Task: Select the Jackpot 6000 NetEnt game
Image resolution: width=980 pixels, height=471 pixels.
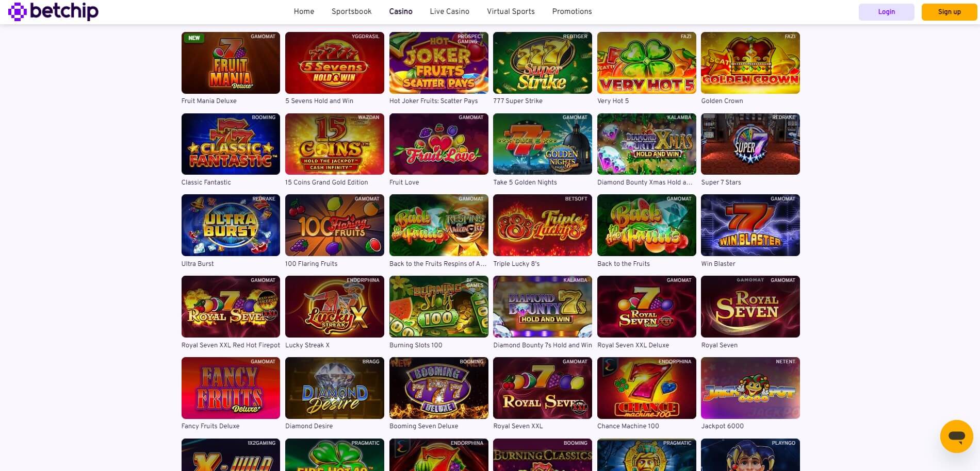Action: [x=750, y=388]
